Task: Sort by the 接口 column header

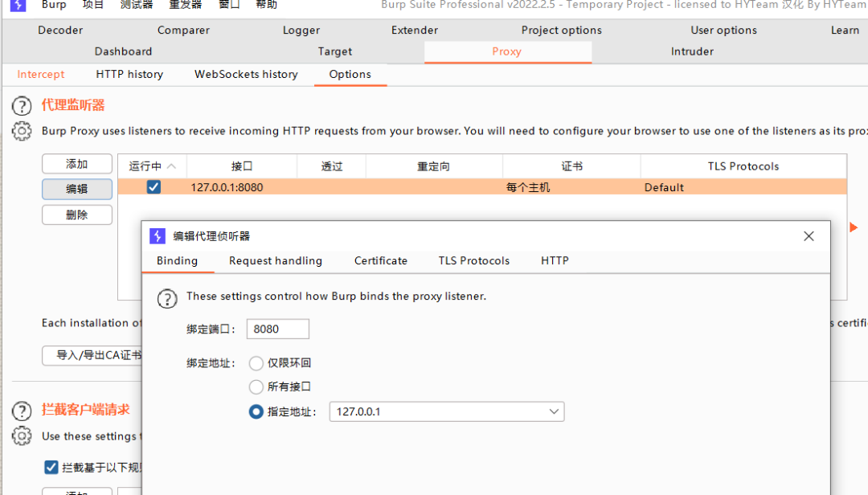Action: (242, 166)
